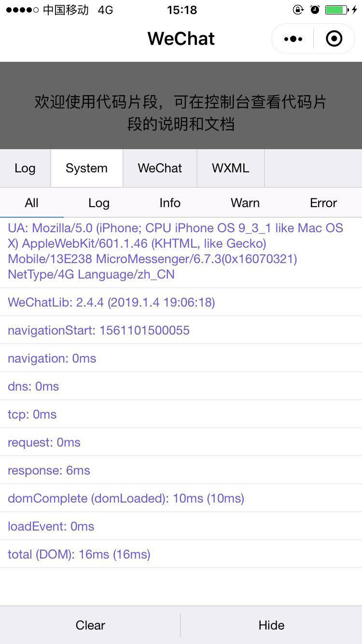Filter by Log level
The image size is (362, 644).
99,203
